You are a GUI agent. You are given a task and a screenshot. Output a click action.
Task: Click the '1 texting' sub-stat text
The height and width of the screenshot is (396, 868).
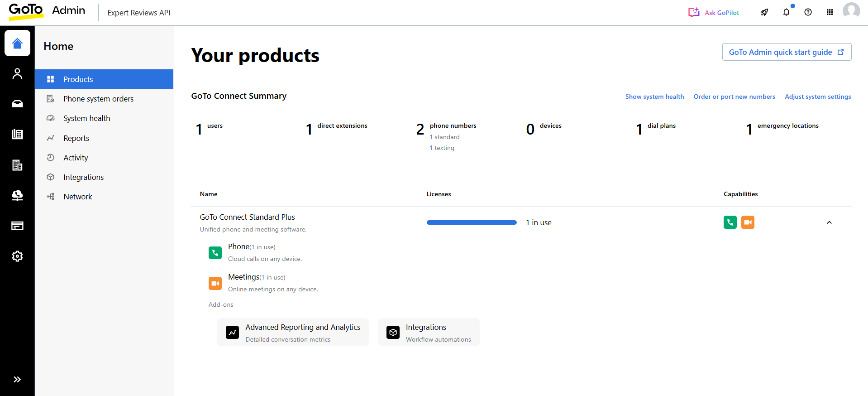[x=442, y=148]
